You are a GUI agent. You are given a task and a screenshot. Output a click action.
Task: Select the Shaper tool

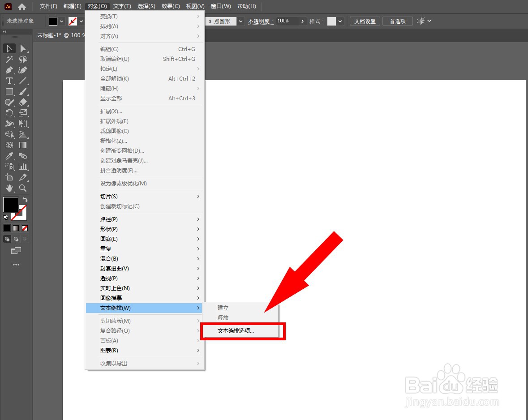(x=9, y=102)
